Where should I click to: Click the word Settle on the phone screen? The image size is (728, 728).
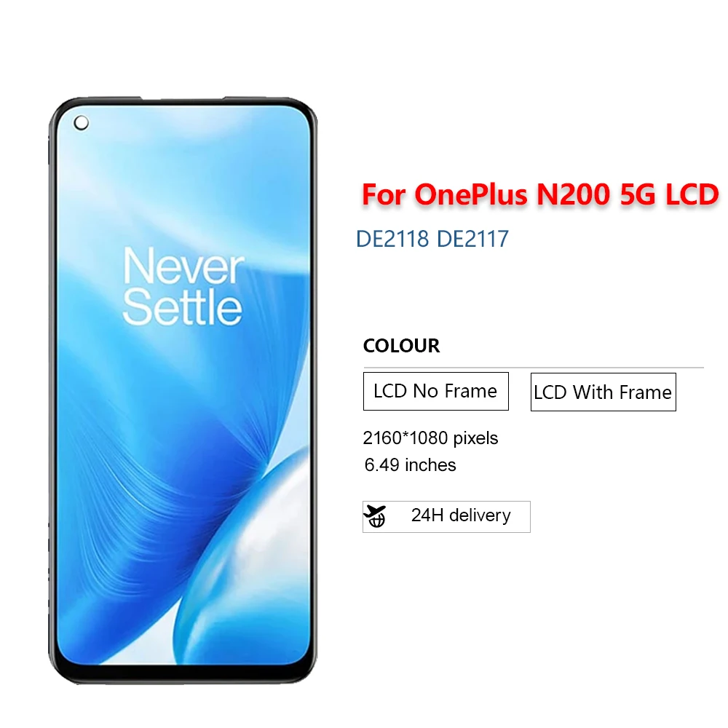[x=182, y=306]
